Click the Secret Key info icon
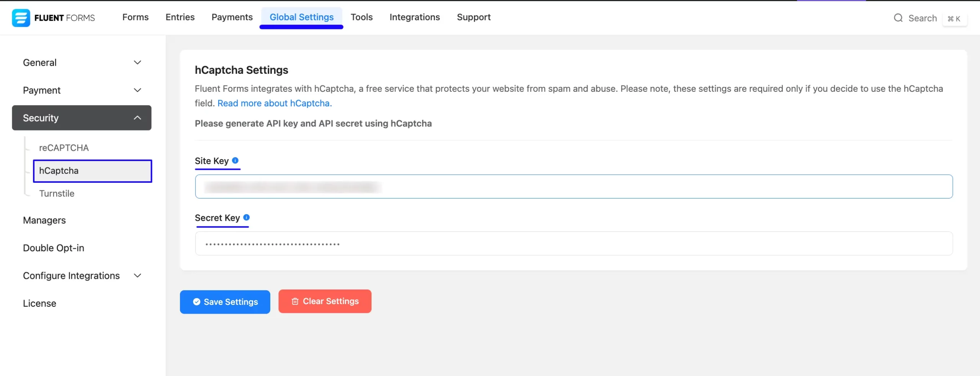 point(247,217)
